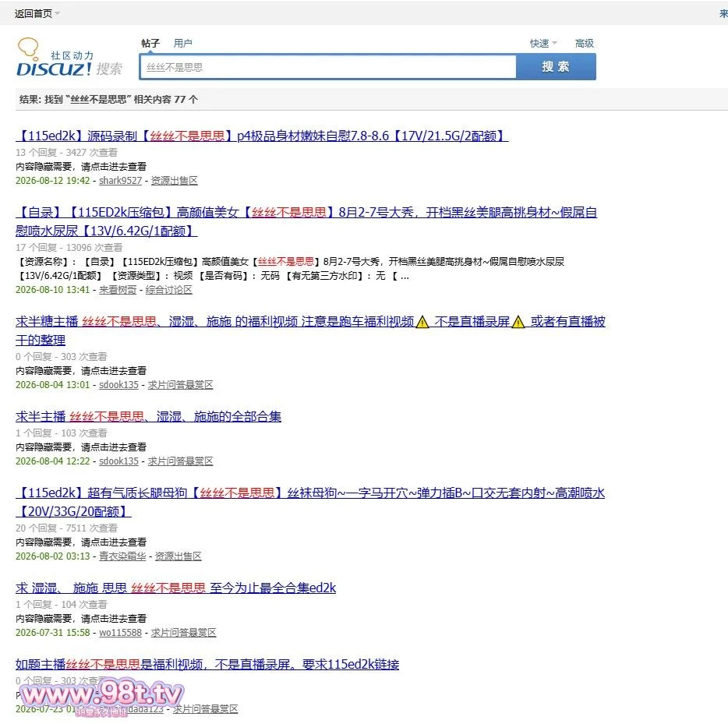728x724 pixels.
Task: Select the text '1 个回复 - 103 次查看'
Action: tap(62, 433)
